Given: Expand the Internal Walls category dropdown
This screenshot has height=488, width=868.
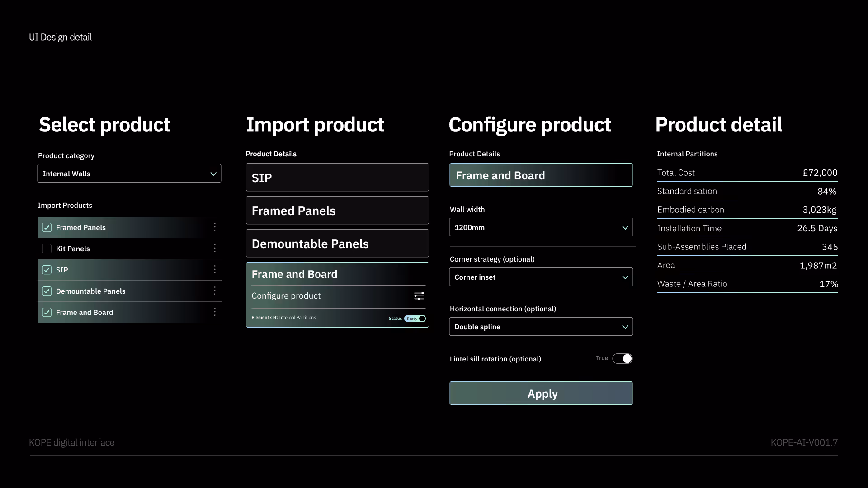Looking at the screenshot, I should point(129,174).
